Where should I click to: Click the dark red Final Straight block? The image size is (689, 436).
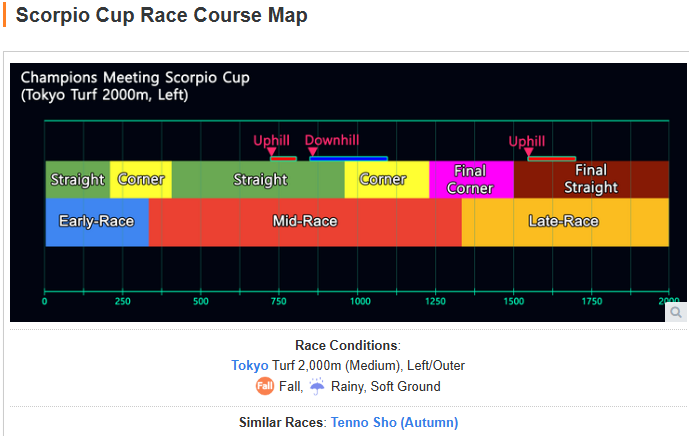[591, 179]
